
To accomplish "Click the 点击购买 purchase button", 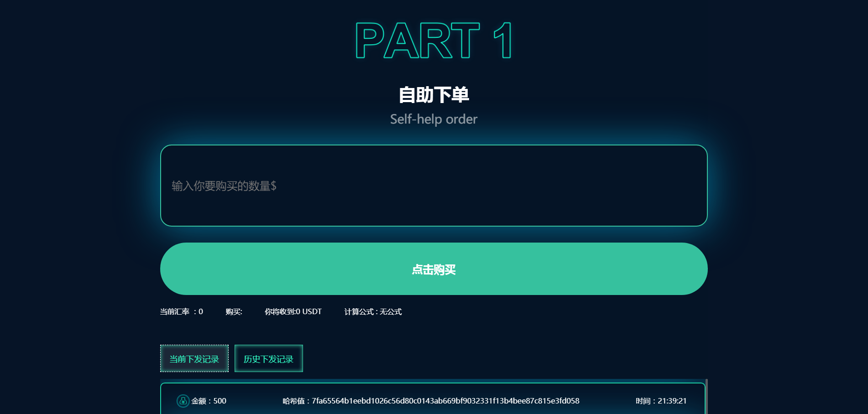I will pos(434,269).
